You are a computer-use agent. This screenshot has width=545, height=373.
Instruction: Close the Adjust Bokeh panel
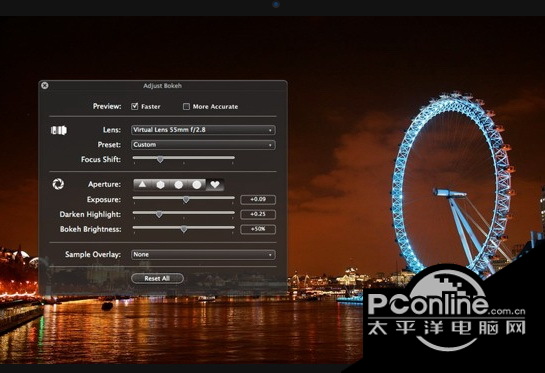click(44, 85)
